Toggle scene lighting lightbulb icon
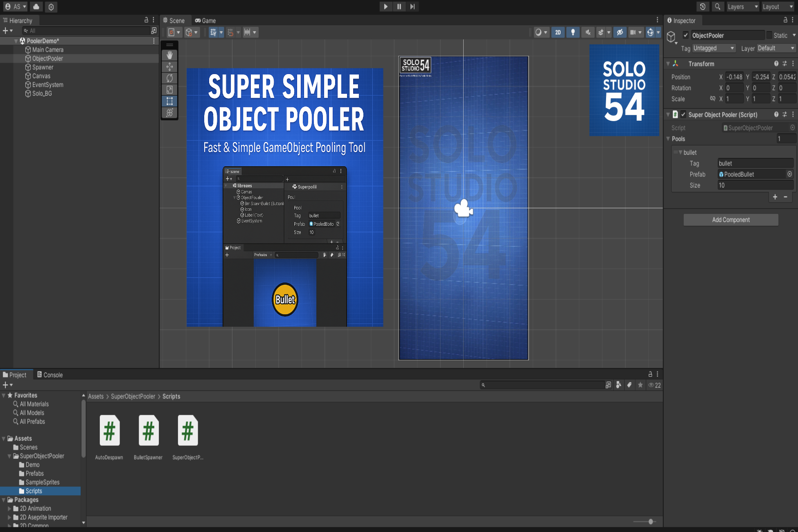798x532 pixels. pyautogui.click(x=573, y=32)
